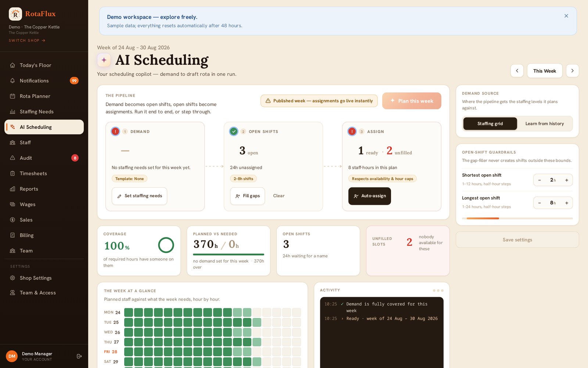588x368 pixels.
Task: Click the MON 24 row label
Action: [x=112, y=312]
